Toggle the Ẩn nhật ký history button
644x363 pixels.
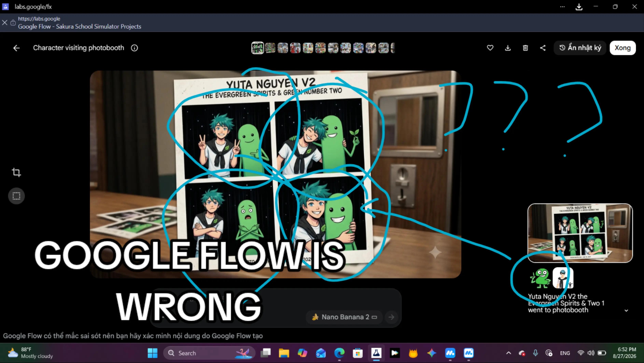pos(580,48)
